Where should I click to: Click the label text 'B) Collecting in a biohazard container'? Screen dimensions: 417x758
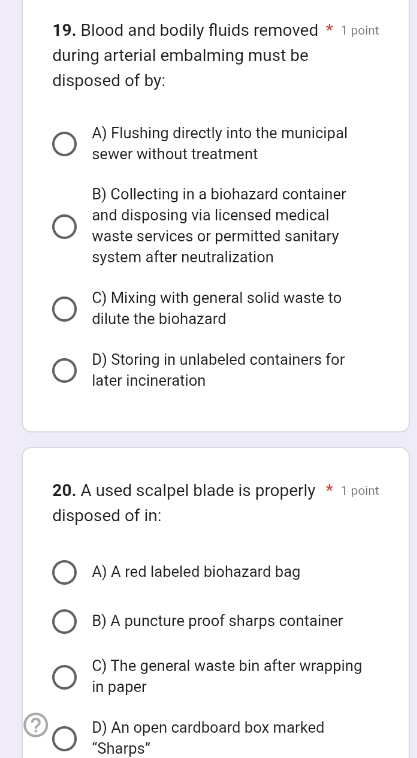coord(219,226)
